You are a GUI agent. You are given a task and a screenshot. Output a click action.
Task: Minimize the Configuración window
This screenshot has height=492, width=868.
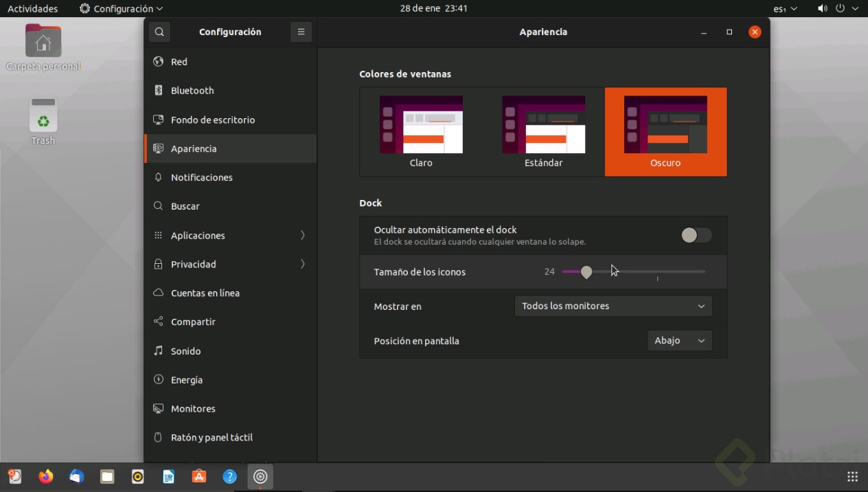click(x=704, y=32)
